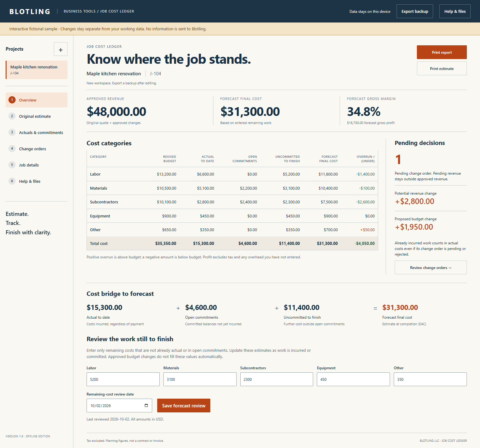This screenshot has width=480, height=448.
Task: Click 'Forecast Final Cost' column header in table
Action: pos(328,159)
